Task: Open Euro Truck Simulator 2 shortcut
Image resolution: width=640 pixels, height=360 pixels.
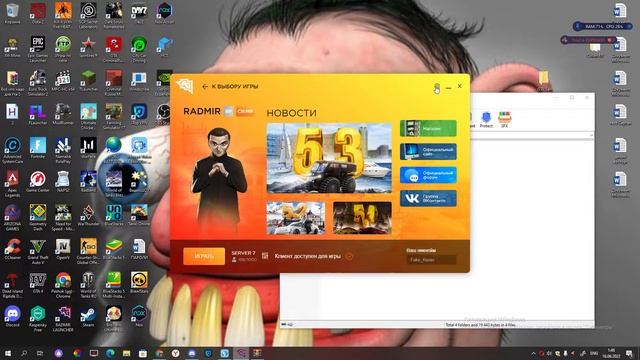Action: (x=38, y=83)
